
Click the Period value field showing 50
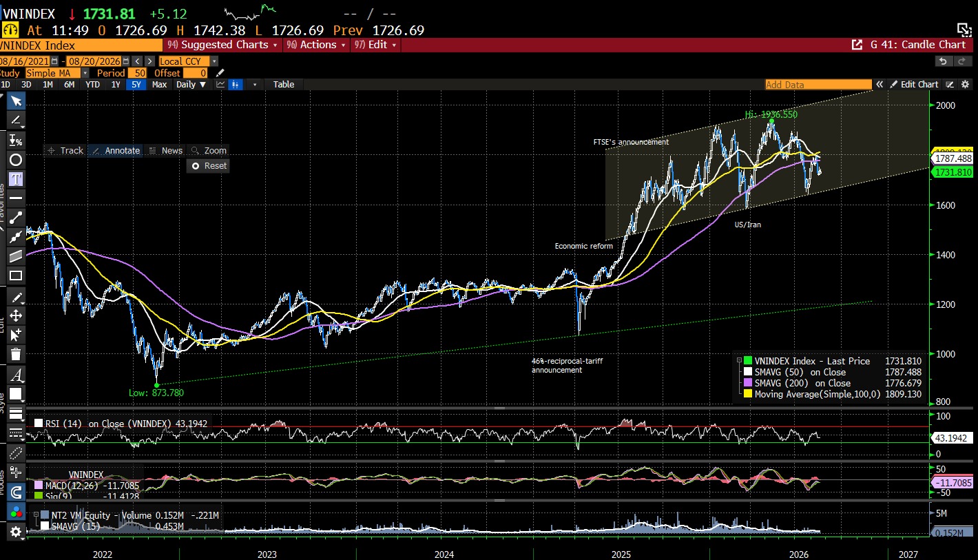pos(137,73)
